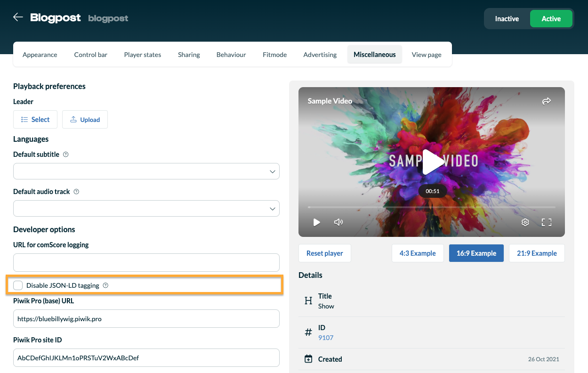Click the back arrow next to Blogpost
588x373 pixels.
pos(18,17)
